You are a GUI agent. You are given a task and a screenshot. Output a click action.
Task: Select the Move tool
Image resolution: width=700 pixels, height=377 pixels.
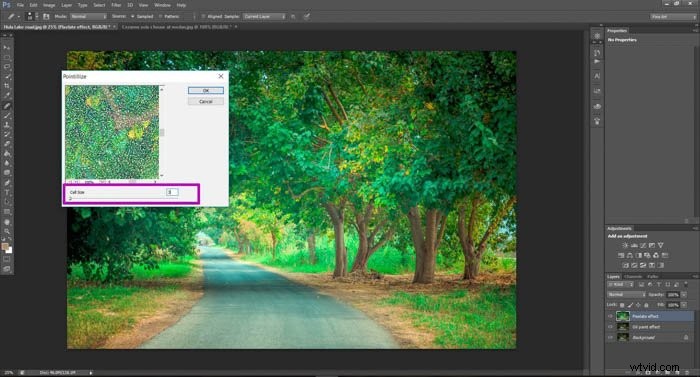[7, 47]
